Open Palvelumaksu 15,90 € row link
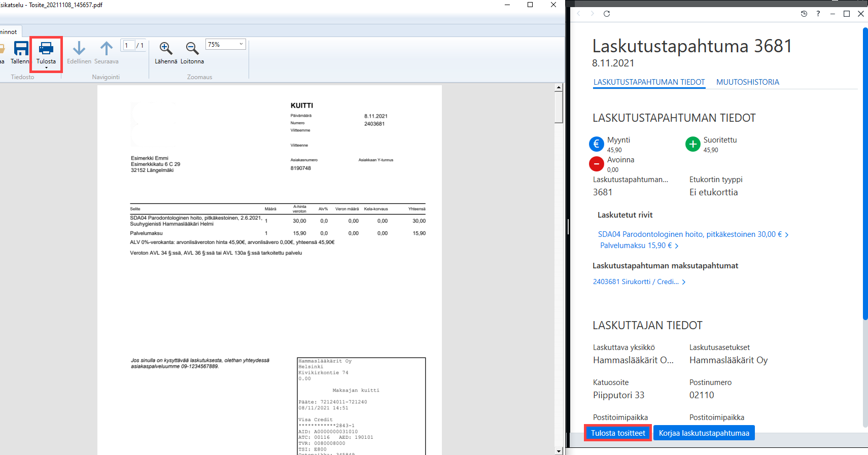Viewport: 868px width, 455px height. tap(636, 246)
